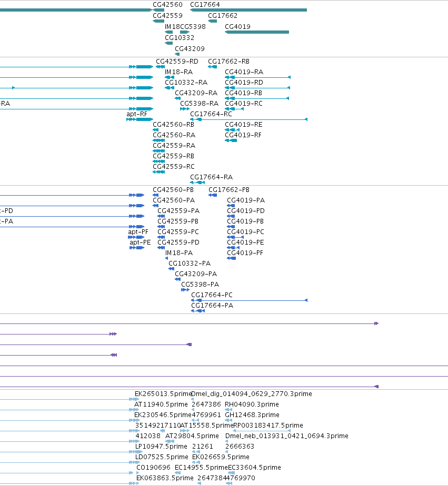This screenshot has height=486, width=448.
Task: Select transcript CG42559-RC
Action: click(x=174, y=167)
